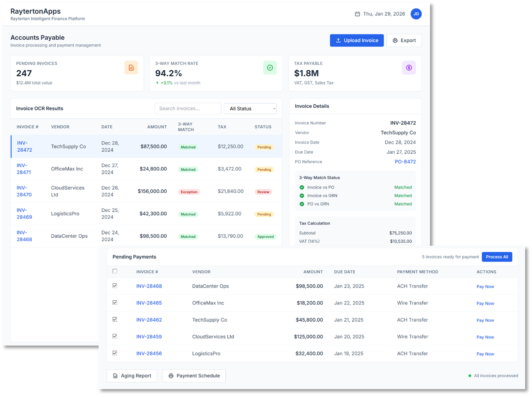532x397 pixels.
Task: Click the Matched badge for LogisticsPro invoice
Action: [188, 214]
